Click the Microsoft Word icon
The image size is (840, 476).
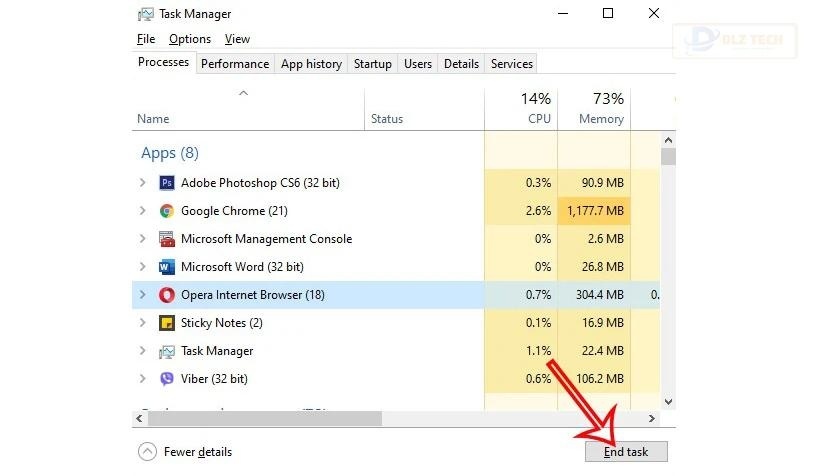(167, 267)
